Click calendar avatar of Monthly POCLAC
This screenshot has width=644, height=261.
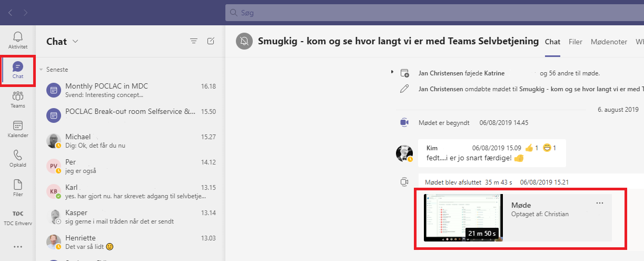tap(54, 90)
